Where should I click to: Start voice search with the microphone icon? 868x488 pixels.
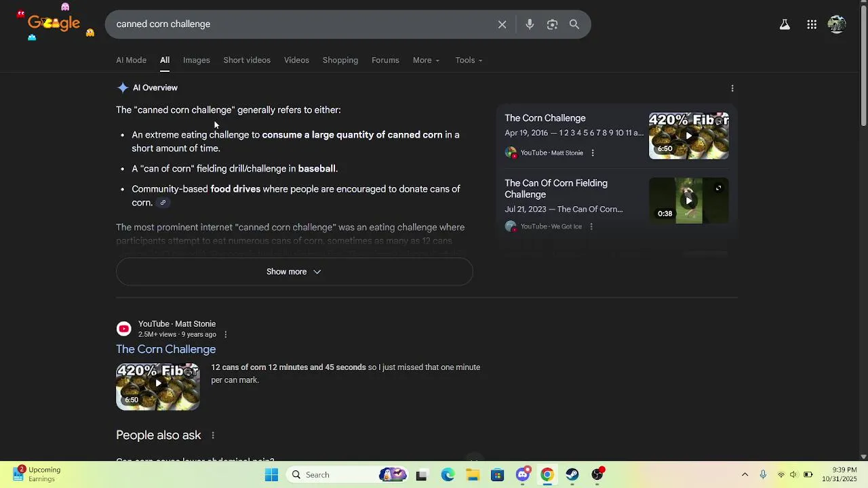coord(530,24)
